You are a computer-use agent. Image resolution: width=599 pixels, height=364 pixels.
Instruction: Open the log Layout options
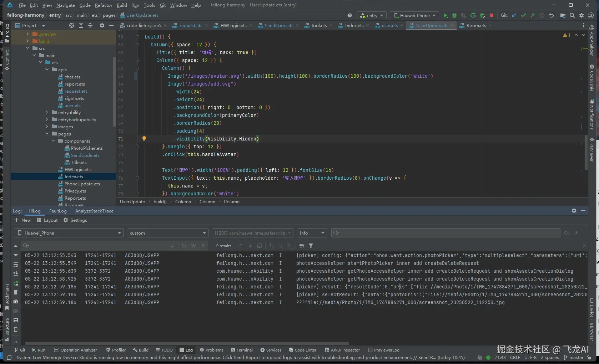pos(47,220)
